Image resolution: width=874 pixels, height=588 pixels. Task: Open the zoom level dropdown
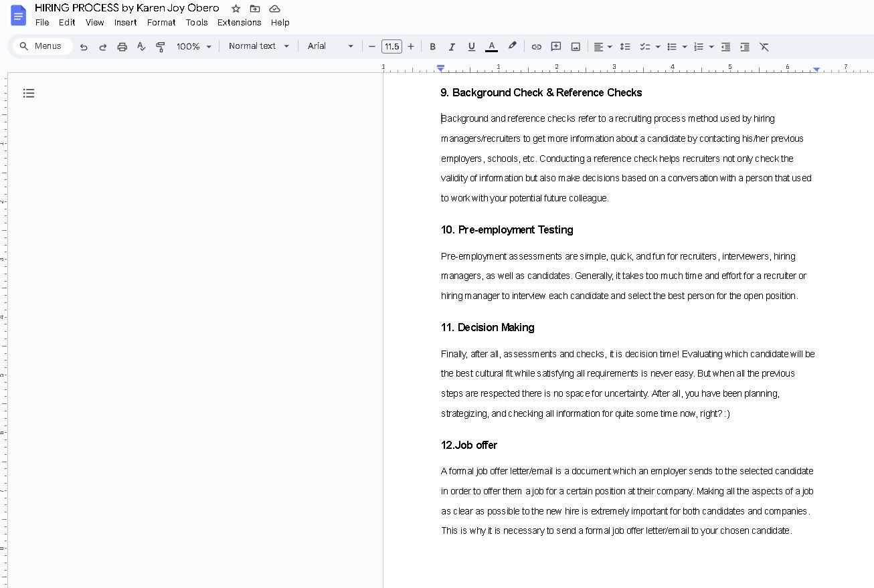pyautogui.click(x=194, y=47)
